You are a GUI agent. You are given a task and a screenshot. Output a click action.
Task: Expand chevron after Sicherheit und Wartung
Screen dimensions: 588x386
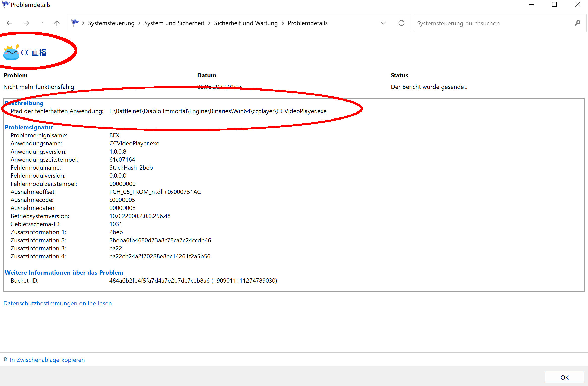point(283,23)
